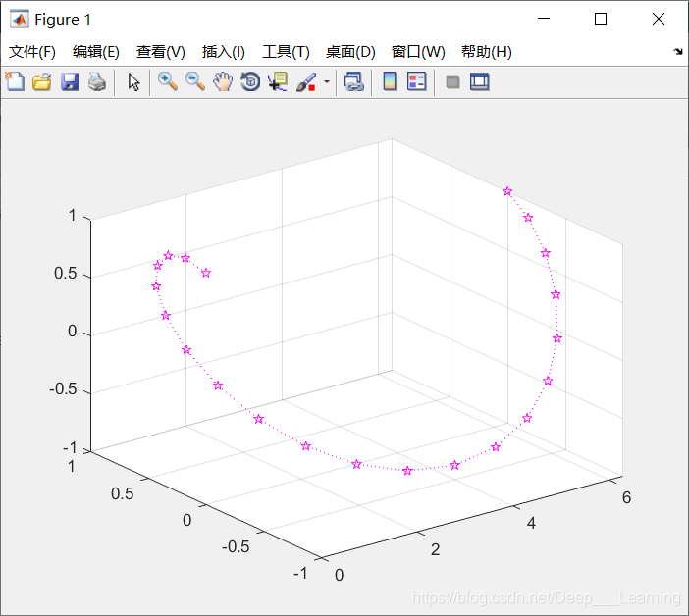Activate the Zoom In magnifier tool
The height and width of the screenshot is (616, 689).
tap(168, 81)
